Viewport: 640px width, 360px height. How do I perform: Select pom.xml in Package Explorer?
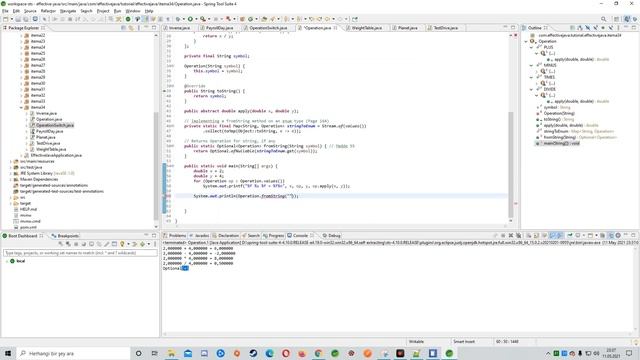pos(28,227)
